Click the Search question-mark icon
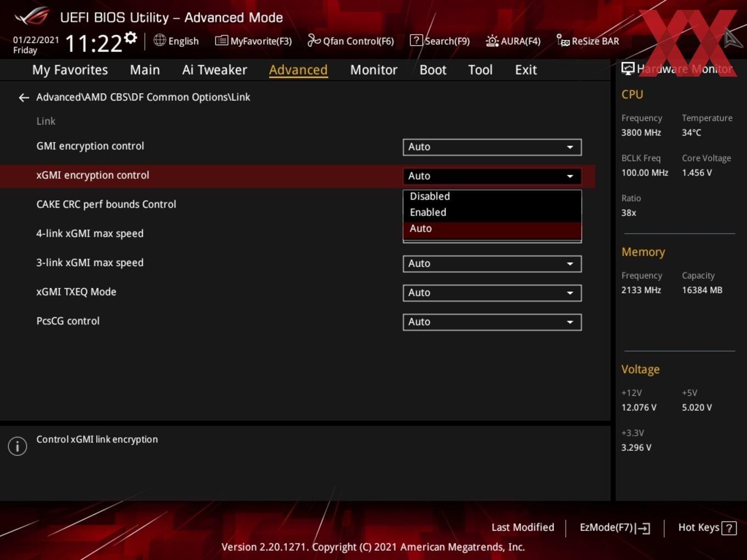Screen dimensions: 747x560 click(x=416, y=40)
